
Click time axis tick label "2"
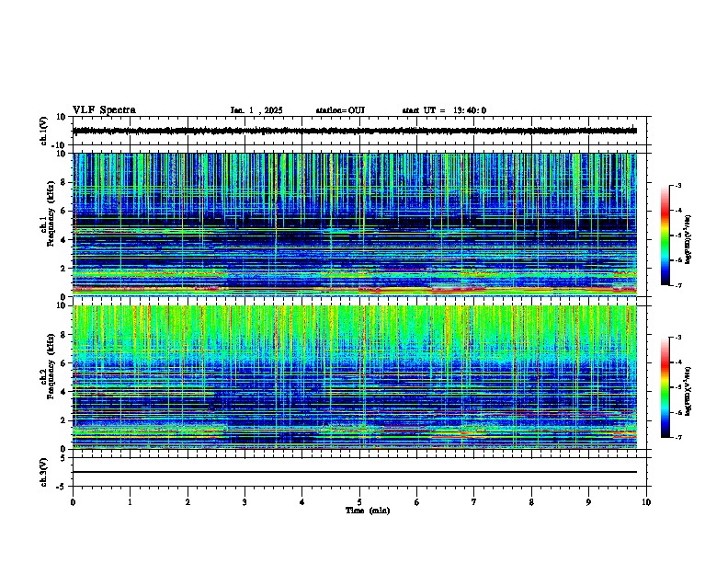click(x=188, y=502)
